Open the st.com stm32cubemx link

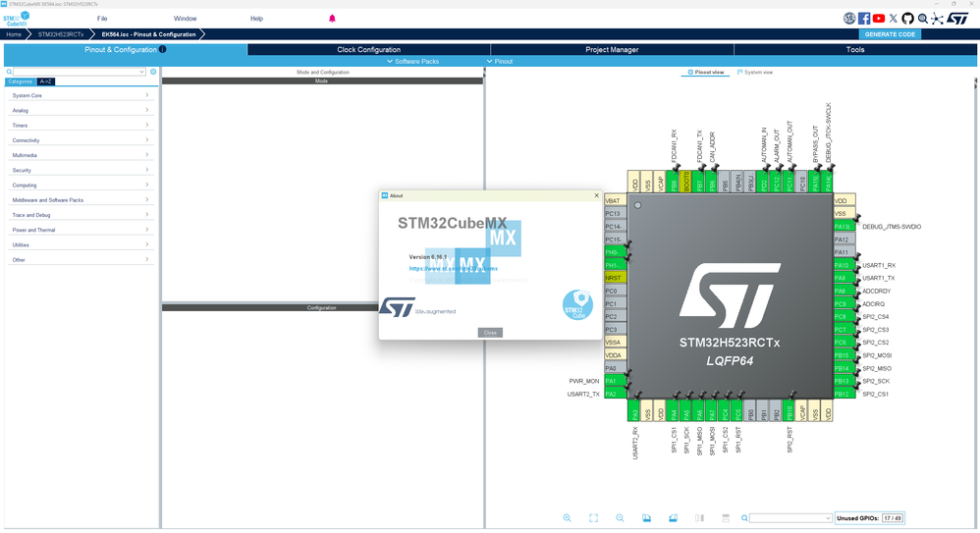453,269
